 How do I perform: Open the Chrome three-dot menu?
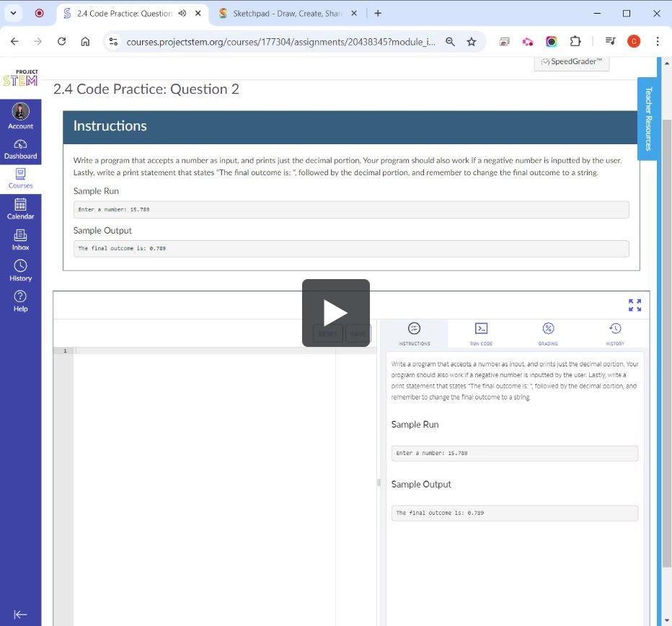(x=658, y=41)
